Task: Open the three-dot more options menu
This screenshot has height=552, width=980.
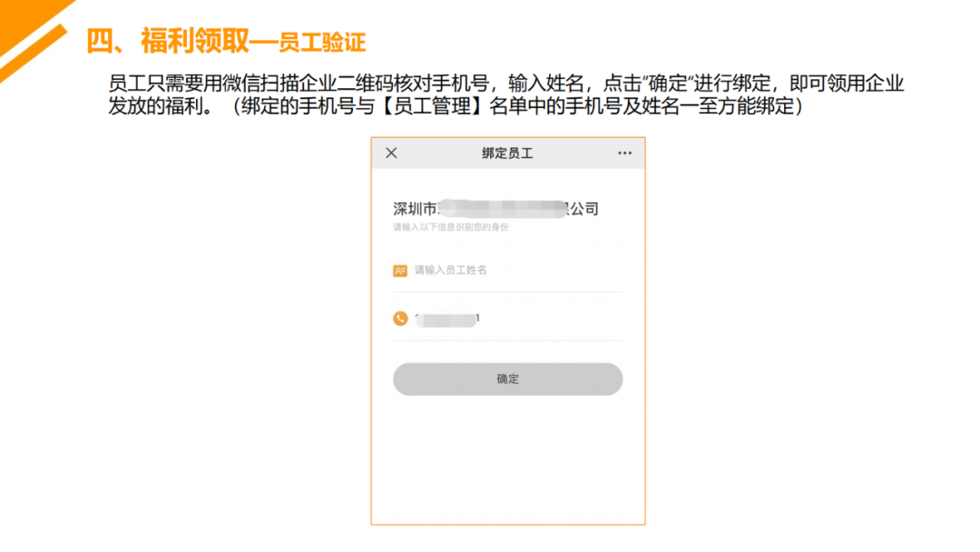Action: 624,153
